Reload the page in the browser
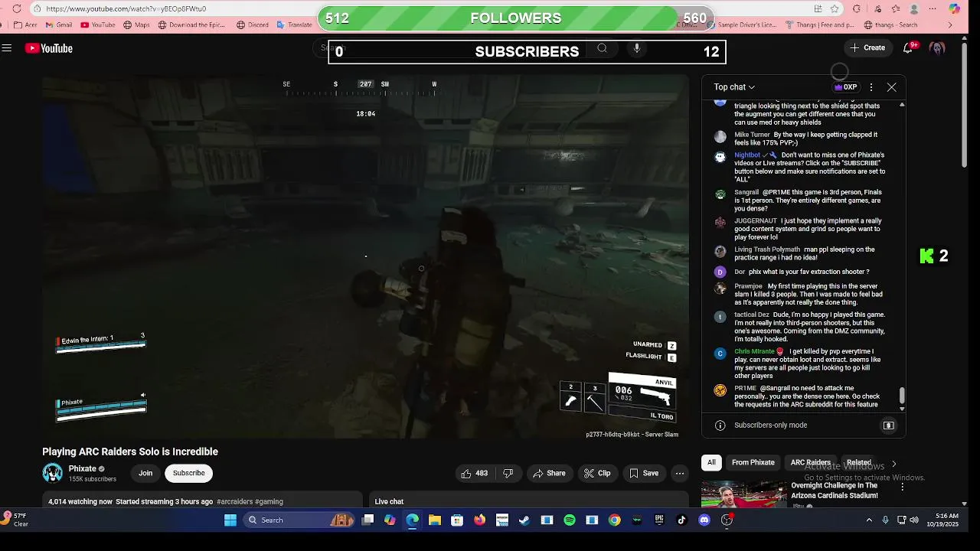The height and width of the screenshot is (551, 980). click(x=17, y=9)
